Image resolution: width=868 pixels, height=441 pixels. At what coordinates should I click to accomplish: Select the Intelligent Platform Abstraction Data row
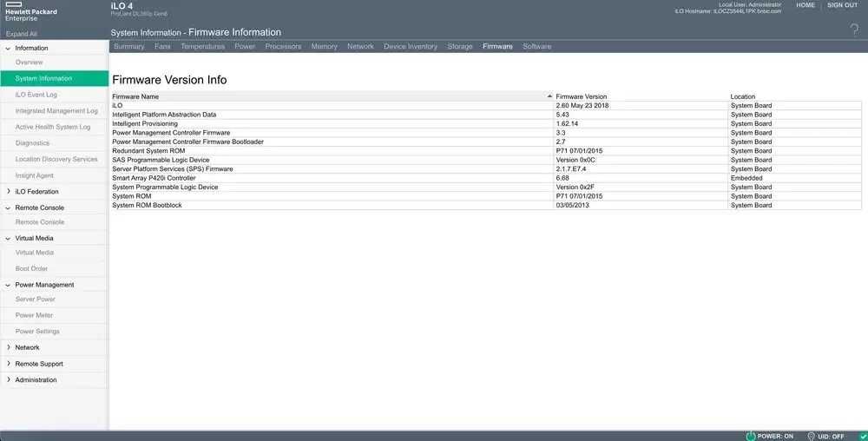(486, 115)
